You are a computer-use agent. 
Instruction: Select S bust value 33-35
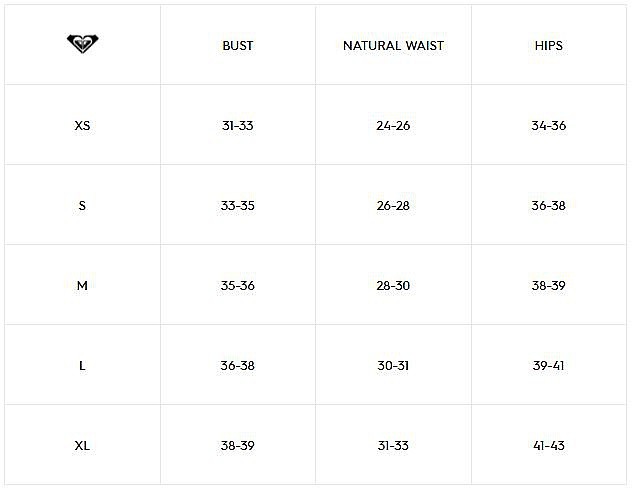point(238,205)
